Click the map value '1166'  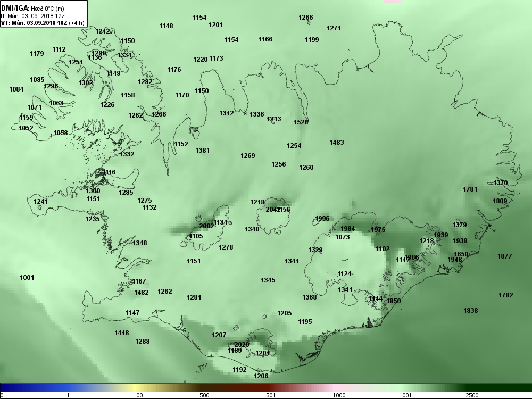(x=265, y=39)
